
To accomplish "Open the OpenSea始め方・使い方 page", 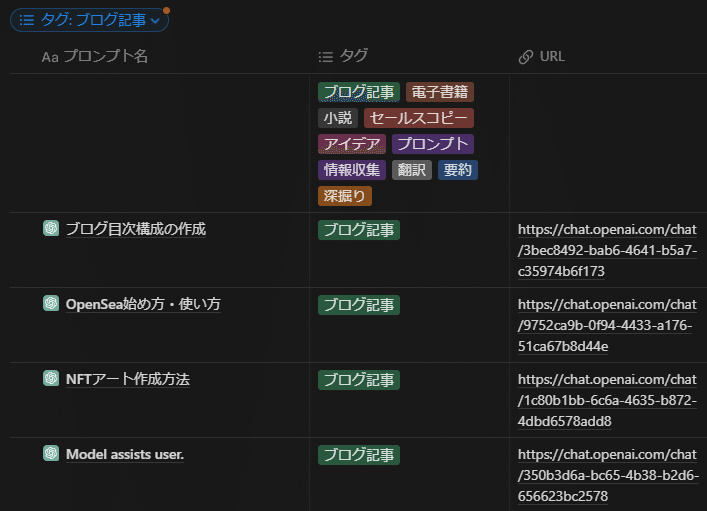I will pos(143,304).
